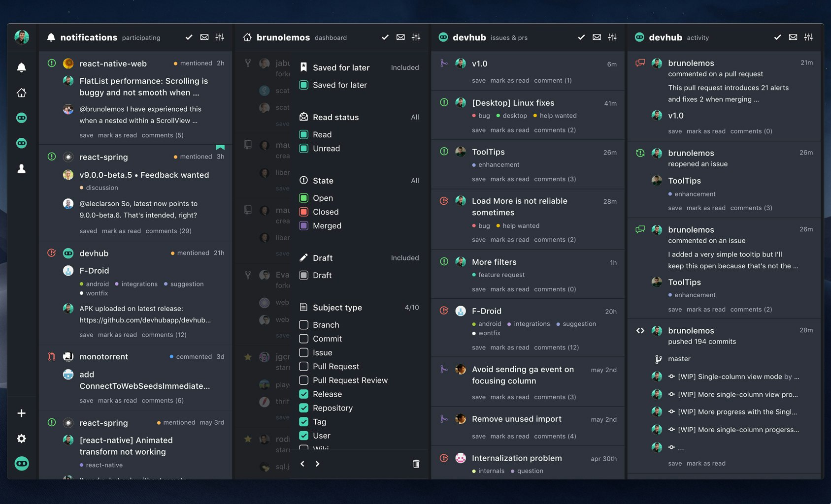The width and height of the screenshot is (831, 504).
Task: Mark all read with checkmark in devhub issues column
Action: tap(581, 37)
